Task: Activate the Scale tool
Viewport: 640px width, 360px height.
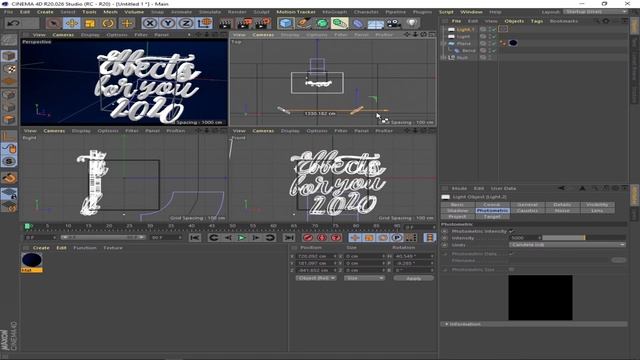Action: 90,23
